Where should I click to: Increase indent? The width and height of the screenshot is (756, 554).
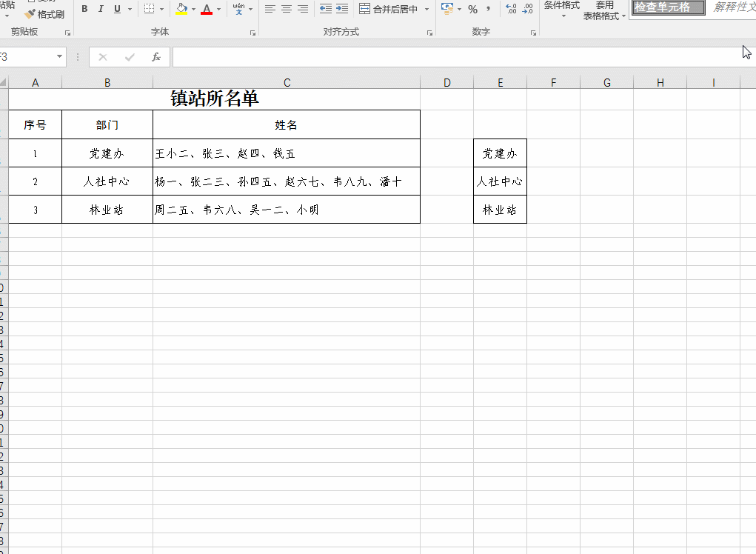(342, 9)
